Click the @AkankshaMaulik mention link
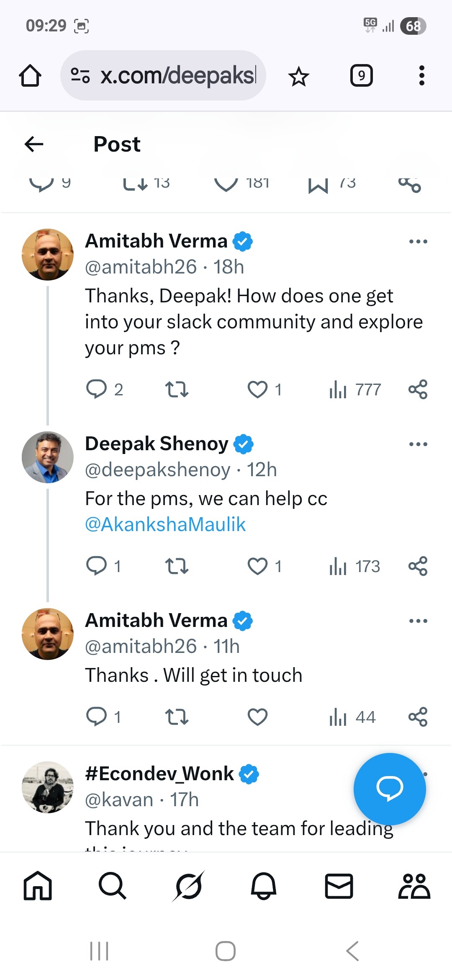This screenshot has height=980, width=452. 165,525
